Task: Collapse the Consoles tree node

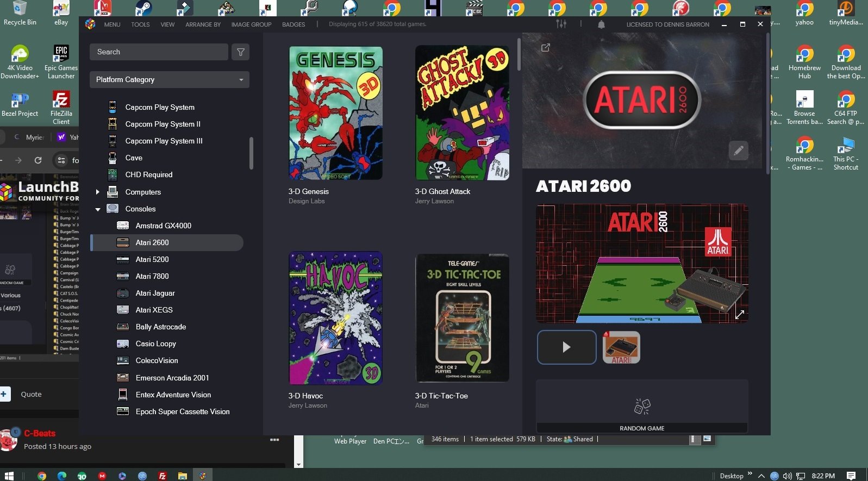Action: coord(98,209)
